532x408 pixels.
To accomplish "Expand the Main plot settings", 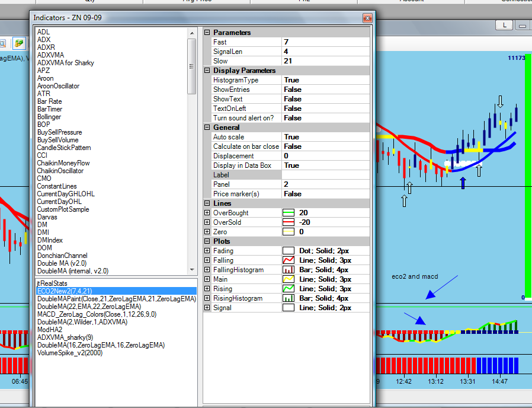I will point(207,279).
